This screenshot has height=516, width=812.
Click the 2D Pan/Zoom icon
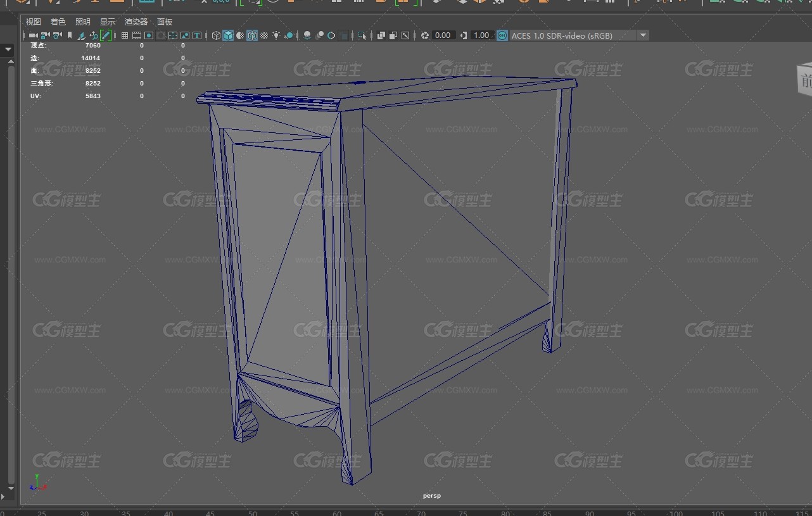click(94, 35)
